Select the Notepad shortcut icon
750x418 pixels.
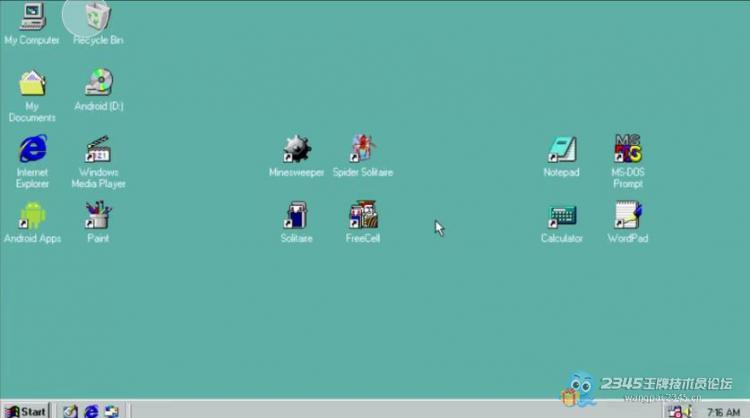pos(562,149)
